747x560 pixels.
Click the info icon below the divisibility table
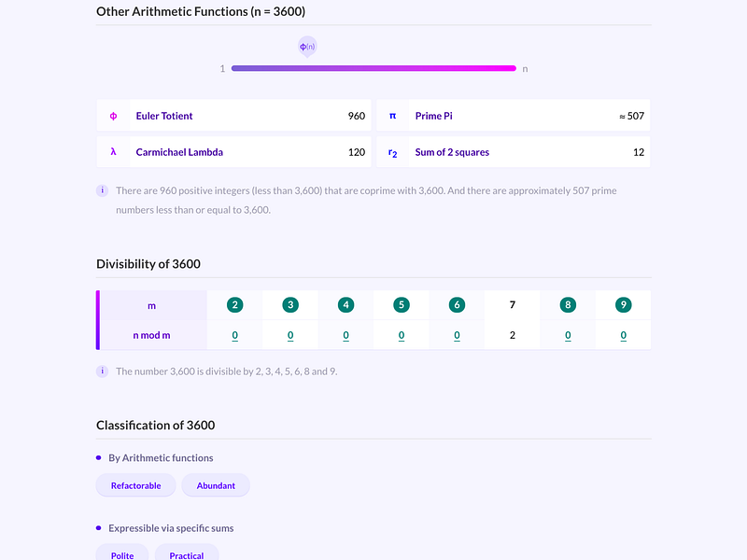tap(103, 371)
